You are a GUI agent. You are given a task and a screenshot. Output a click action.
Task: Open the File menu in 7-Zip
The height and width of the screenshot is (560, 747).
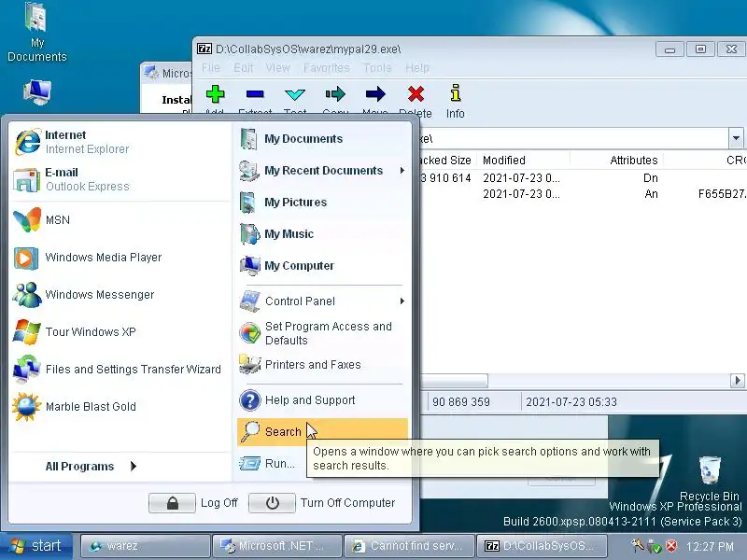point(211,68)
